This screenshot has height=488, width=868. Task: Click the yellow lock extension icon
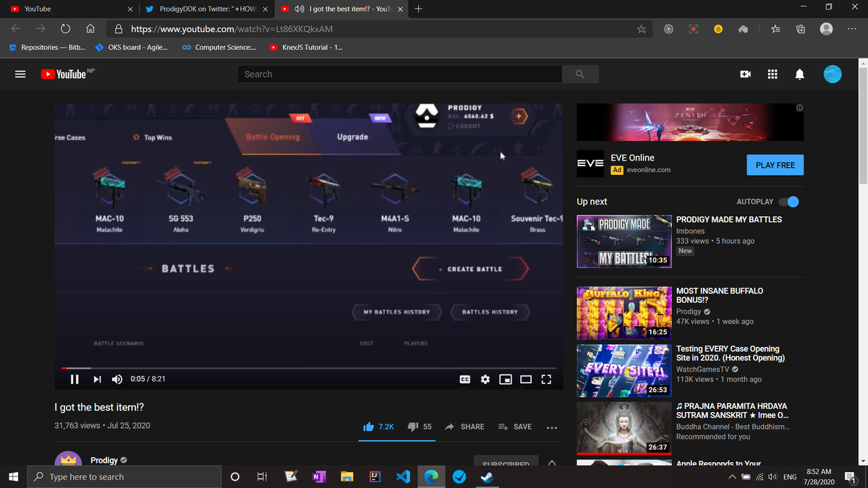(718, 30)
